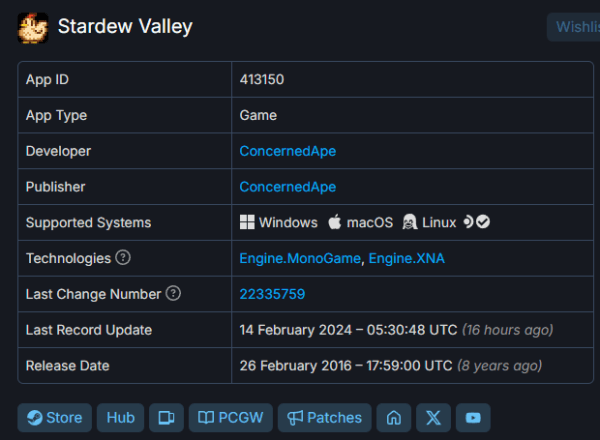Screen dimensions: 600x440
Task: Click the help icon next to Technologies
Action: coord(123,258)
